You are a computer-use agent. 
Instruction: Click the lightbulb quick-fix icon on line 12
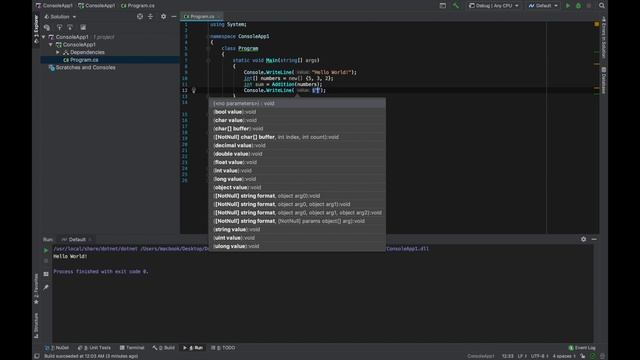(194, 90)
